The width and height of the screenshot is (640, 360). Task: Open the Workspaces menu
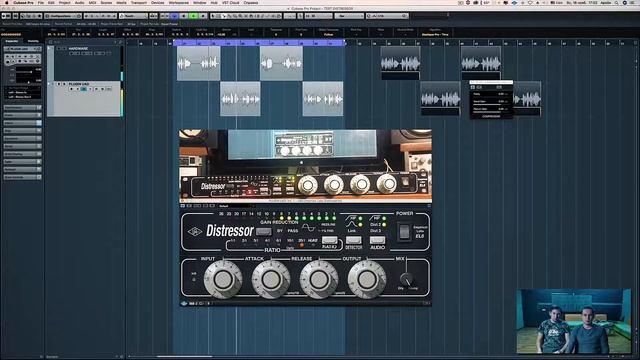[x=178, y=2]
